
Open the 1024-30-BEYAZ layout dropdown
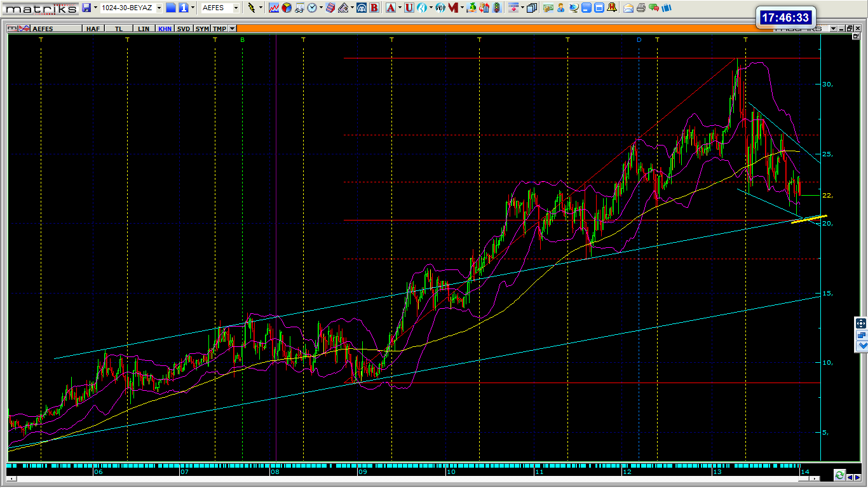click(159, 8)
